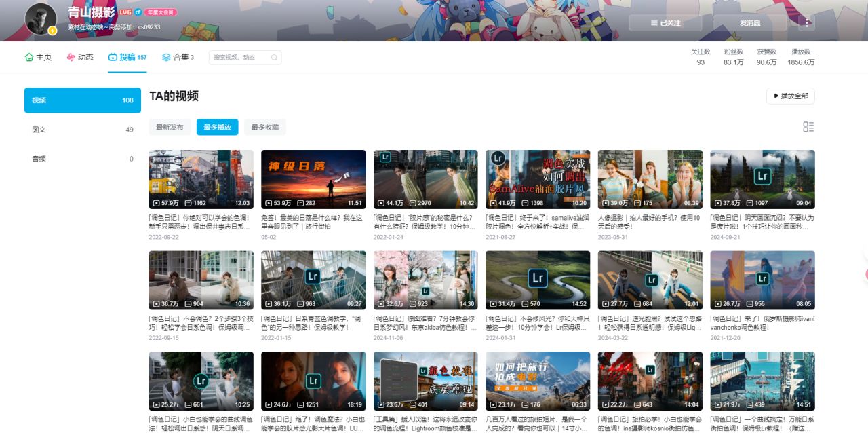Select the 音频 category in sidebar
This screenshot has width=868, height=433.
point(83,159)
